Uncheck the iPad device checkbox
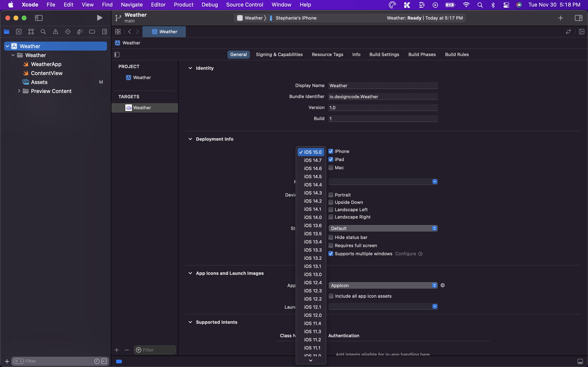 [331, 159]
